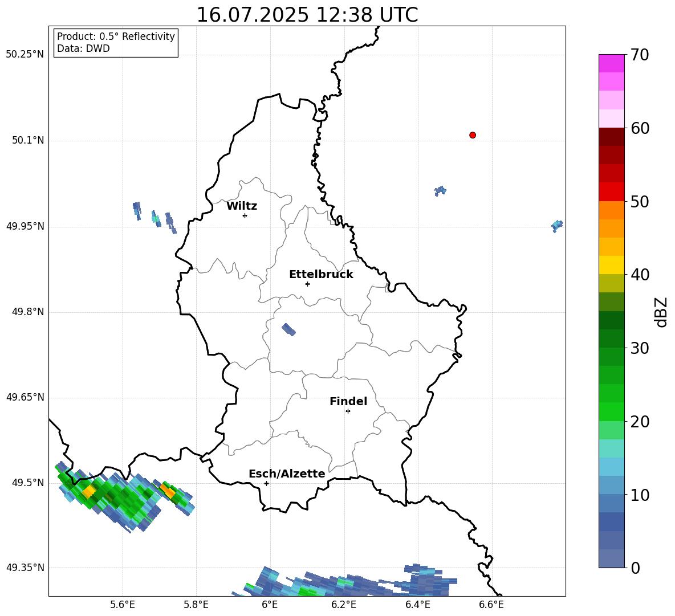This screenshot has width=675, height=616.
Task: Click the title 16.07.2025 12:38 UTC
Action: click(x=307, y=15)
